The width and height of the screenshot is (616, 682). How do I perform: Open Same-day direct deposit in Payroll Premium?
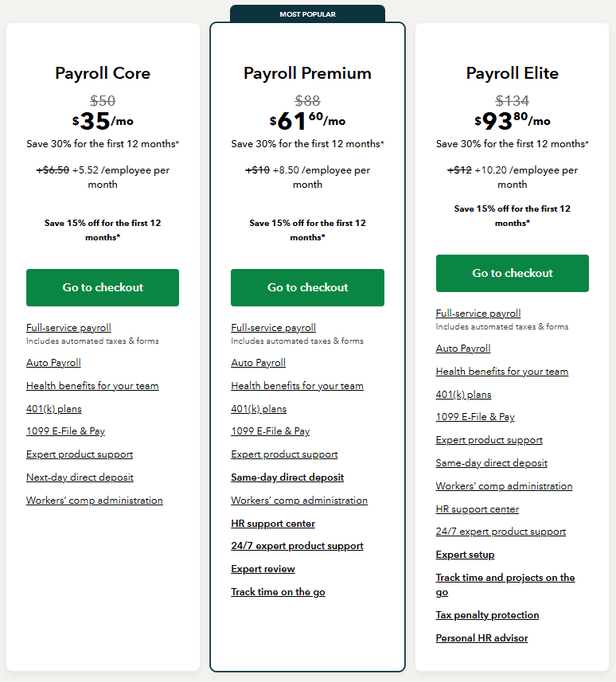click(287, 477)
